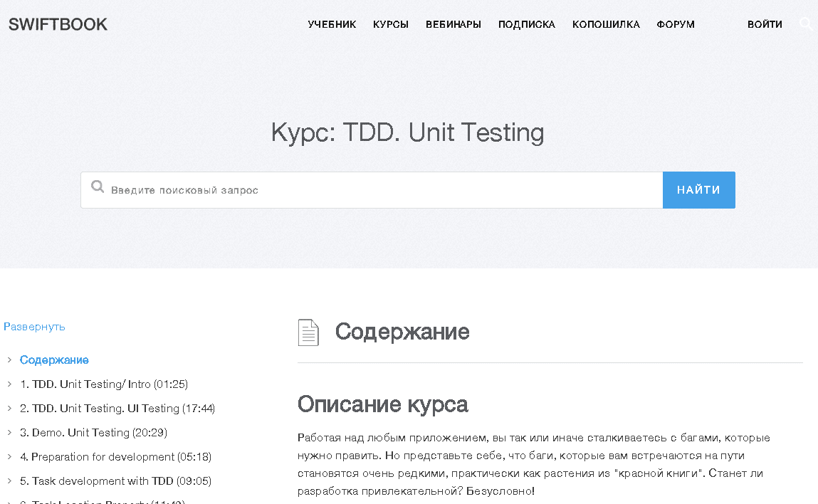
Task: Open the Учебник menu item
Action: tap(332, 24)
